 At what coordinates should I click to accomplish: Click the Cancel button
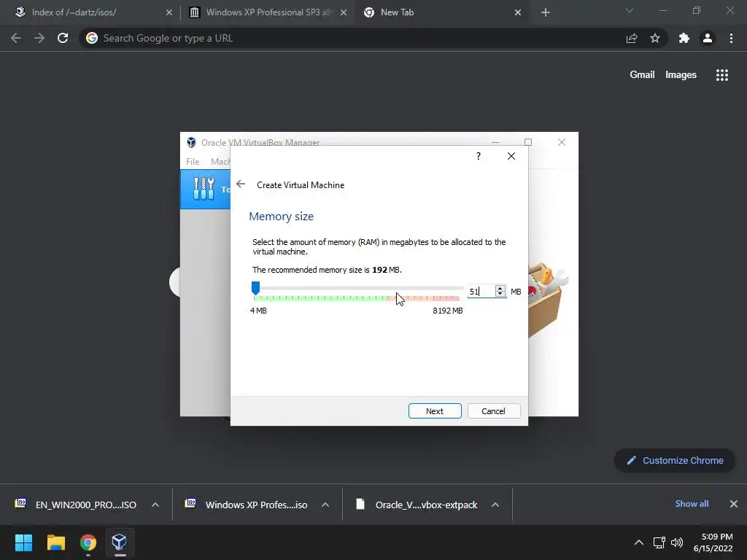pyautogui.click(x=494, y=411)
